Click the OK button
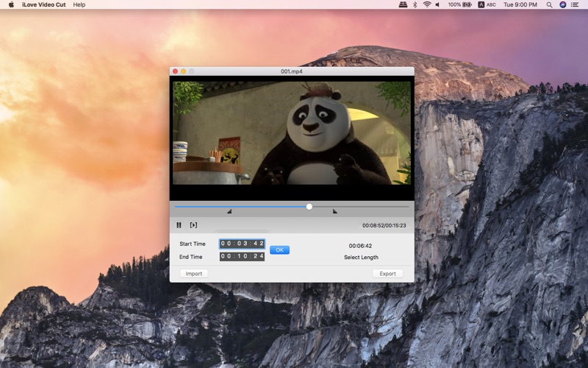The height and width of the screenshot is (368, 588). coord(279,250)
